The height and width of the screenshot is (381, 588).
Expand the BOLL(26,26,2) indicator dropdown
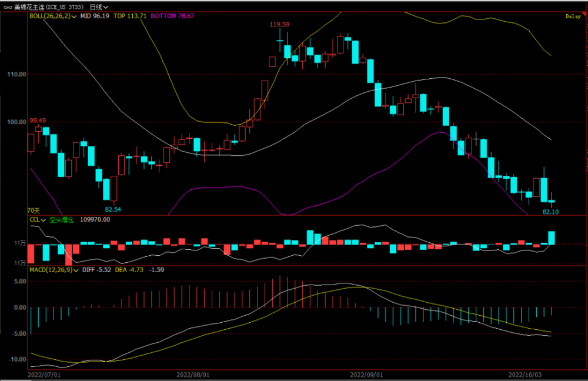75,16
